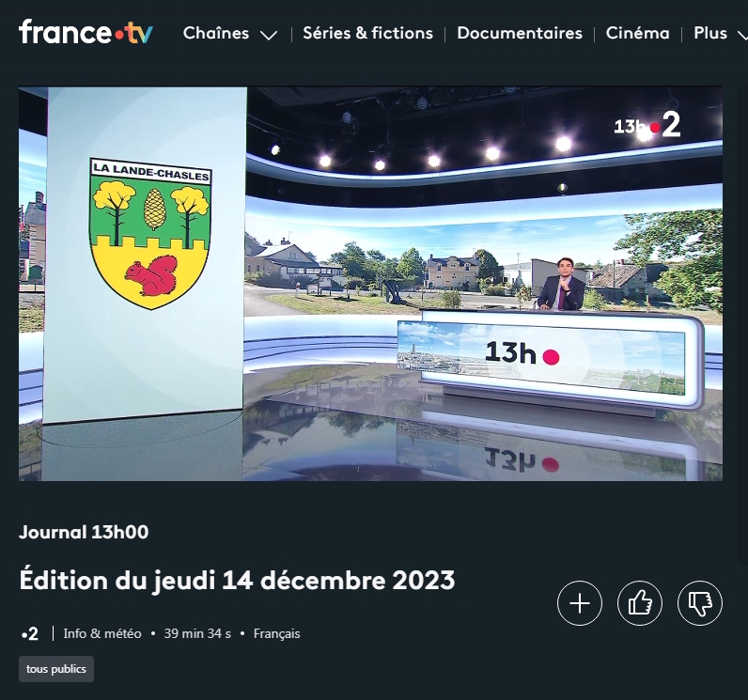Click the Info & météo category link
This screenshot has height=700, width=748.
pos(102,633)
